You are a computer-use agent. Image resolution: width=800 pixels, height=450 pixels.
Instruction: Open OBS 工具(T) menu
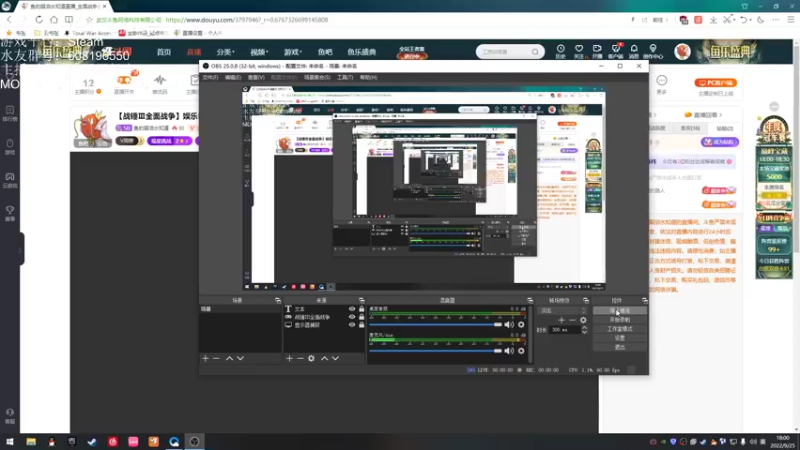click(345, 78)
